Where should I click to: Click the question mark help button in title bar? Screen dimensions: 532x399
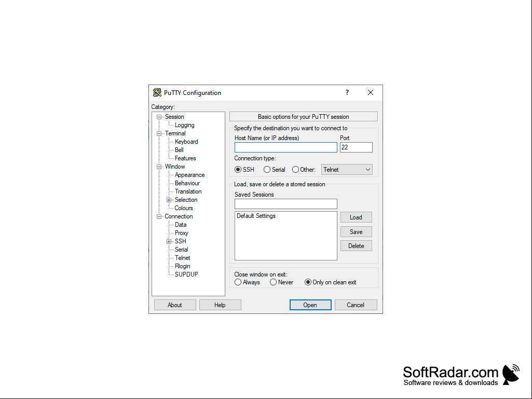coord(347,93)
